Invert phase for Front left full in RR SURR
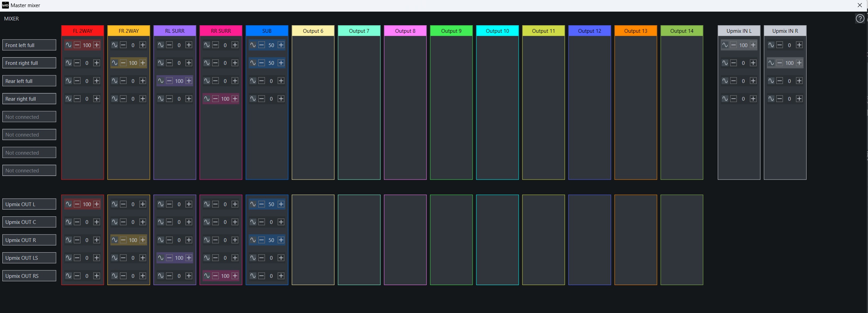The height and width of the screenshot is (313, 868). (x=207, y=45)
